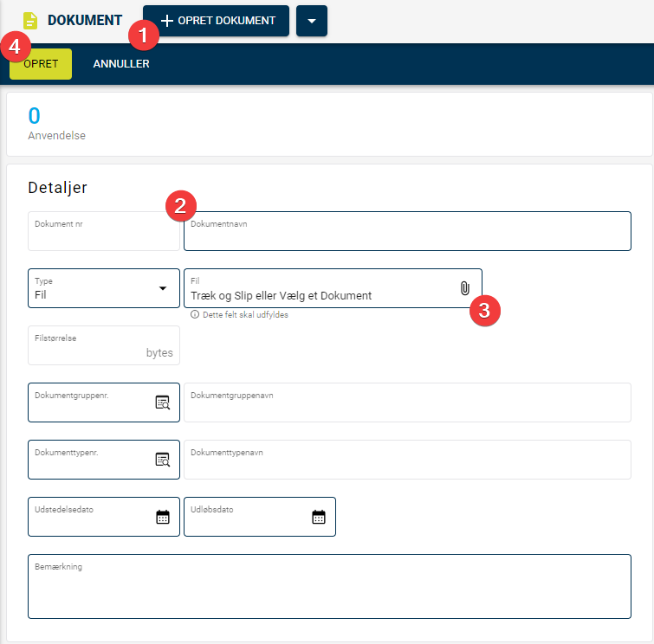Click into the Dokumentnavn field
The height and width of the screenshot is (644, 654).
tap(407, 231)
